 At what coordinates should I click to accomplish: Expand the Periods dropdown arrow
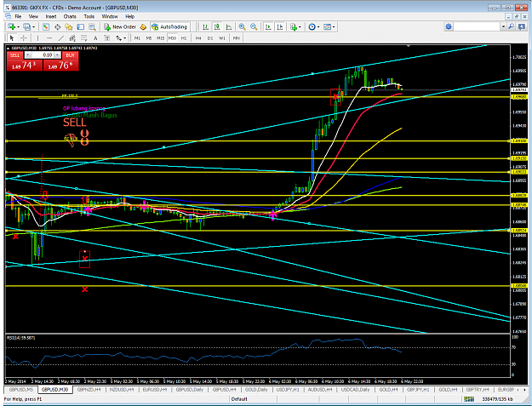click(317, 26)
